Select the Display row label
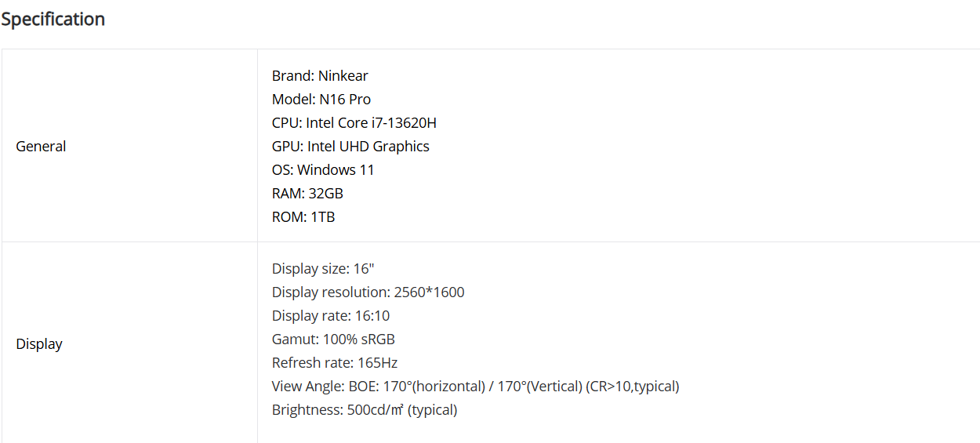Image resolution: width=980 pixels, height=443 pixels. tap(39, 343)
